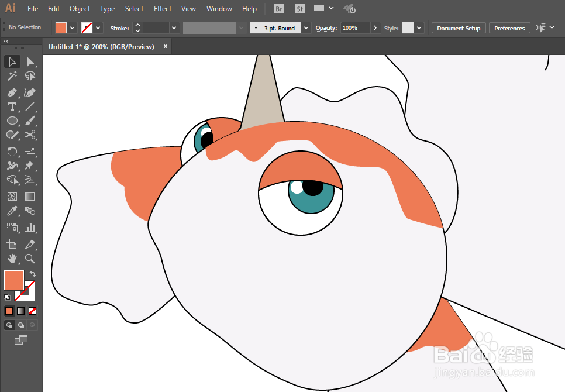Open the Bridge (Br) button
Image resolution: width=565 pixels, height=392 pixels.
279,9
